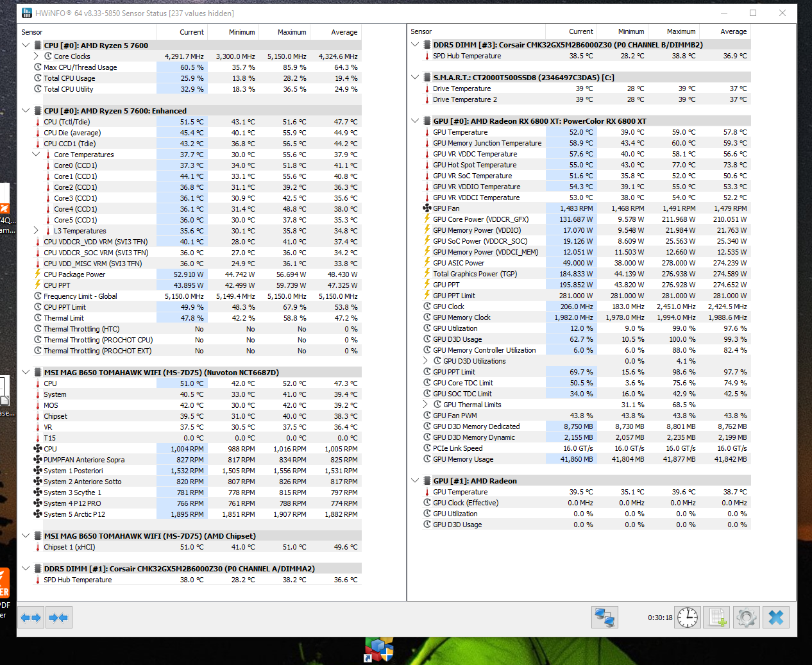Collapse the GPU [#0] Radeon RX 6800 XT section
Viewport: 812px width, 665px height.
pos(415,121)
